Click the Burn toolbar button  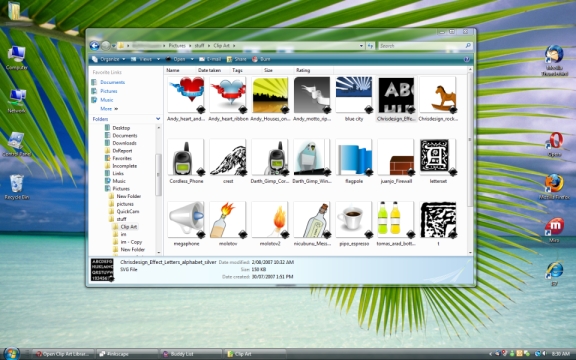tap(261, 59)
